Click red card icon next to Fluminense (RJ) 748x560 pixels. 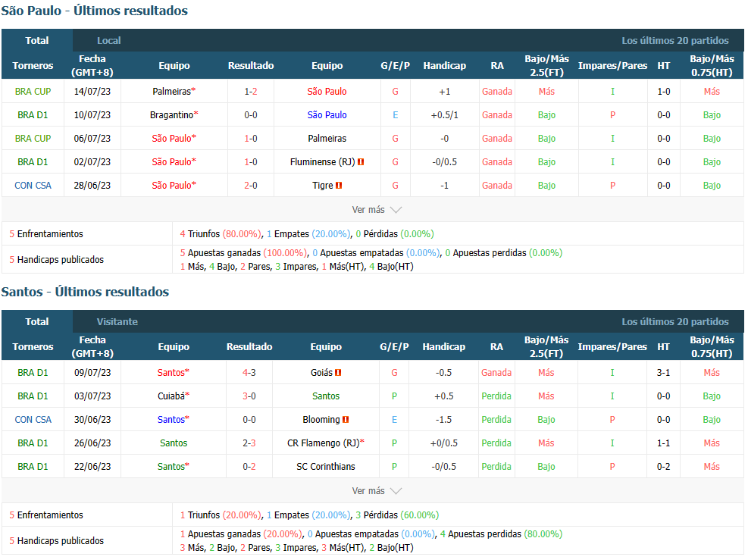tap(361, 161)
